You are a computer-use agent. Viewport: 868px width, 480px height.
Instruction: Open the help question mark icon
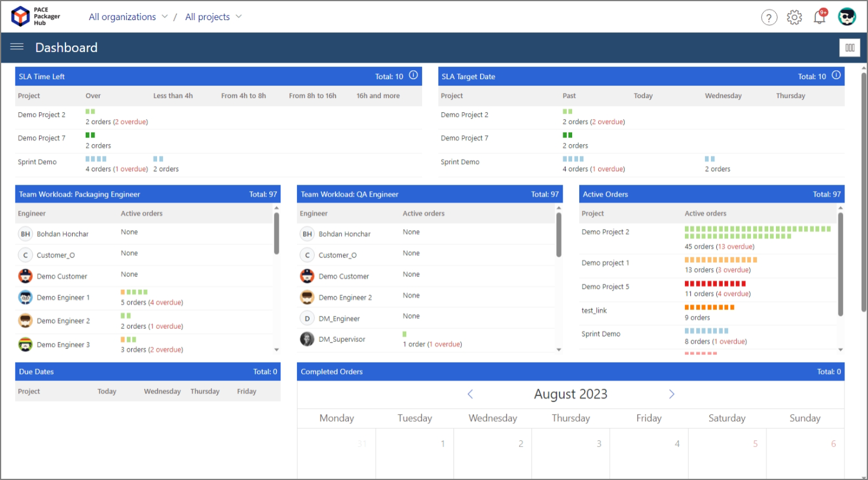[x=769, y=17]
